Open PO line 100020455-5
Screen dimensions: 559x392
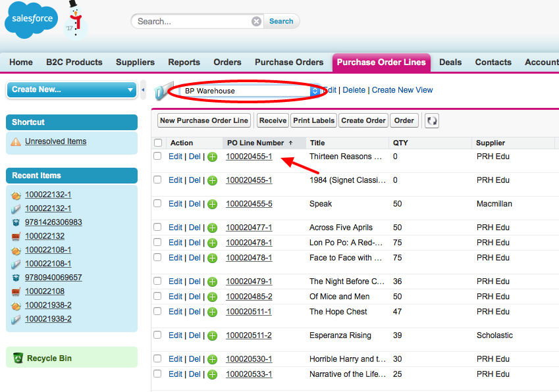click(x=249, y=204)
